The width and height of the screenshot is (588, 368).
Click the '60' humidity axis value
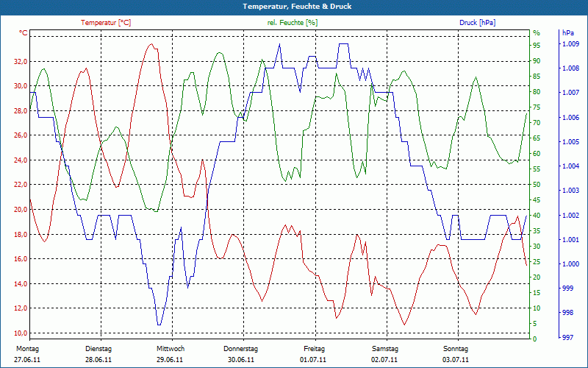tap(537, 154)
